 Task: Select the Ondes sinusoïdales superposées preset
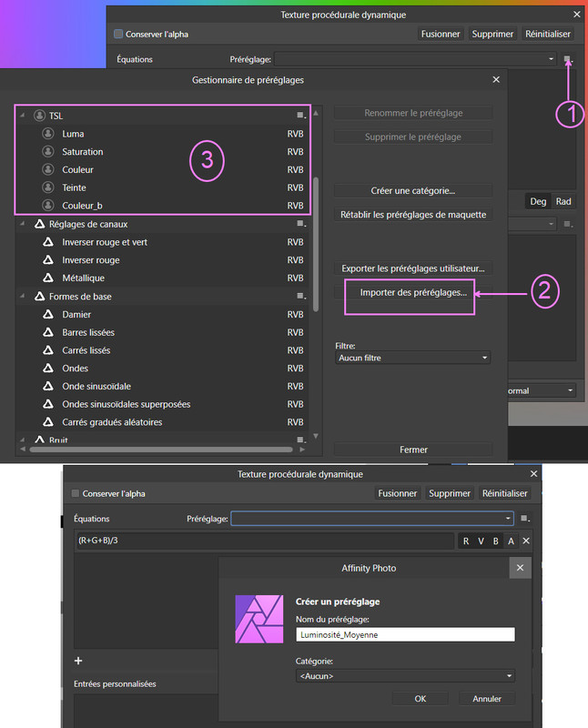(x=163, y=404)
